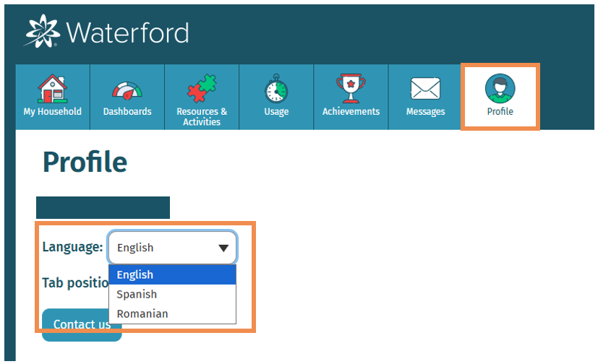
Task: Switch to the Dashboards tab label
Action: (127, 111)
